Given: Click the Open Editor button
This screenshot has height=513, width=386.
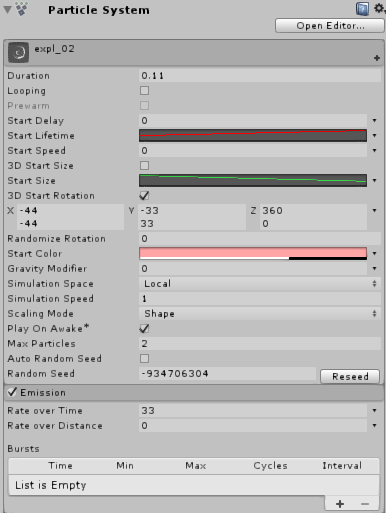Looking at the screenshot, I should tap(330, 26).
